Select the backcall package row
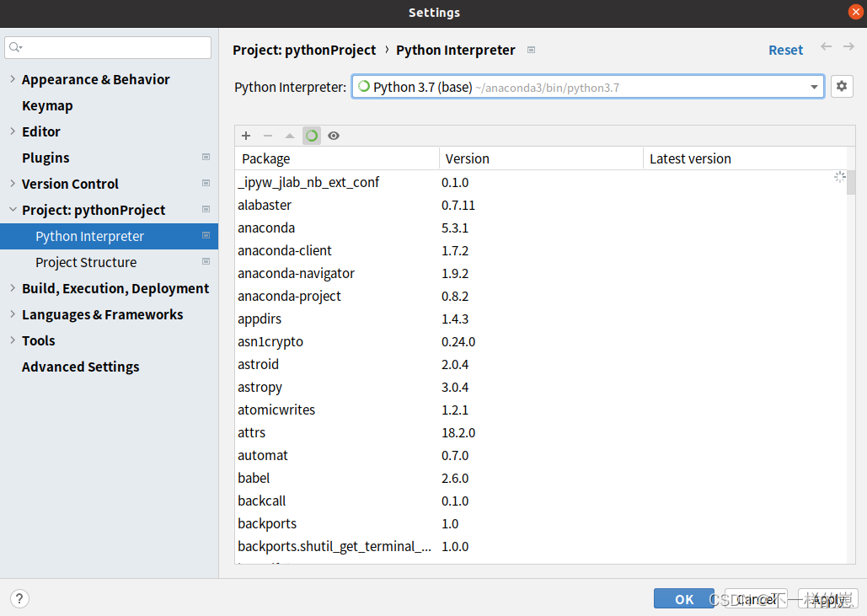 tap(541, 501)
